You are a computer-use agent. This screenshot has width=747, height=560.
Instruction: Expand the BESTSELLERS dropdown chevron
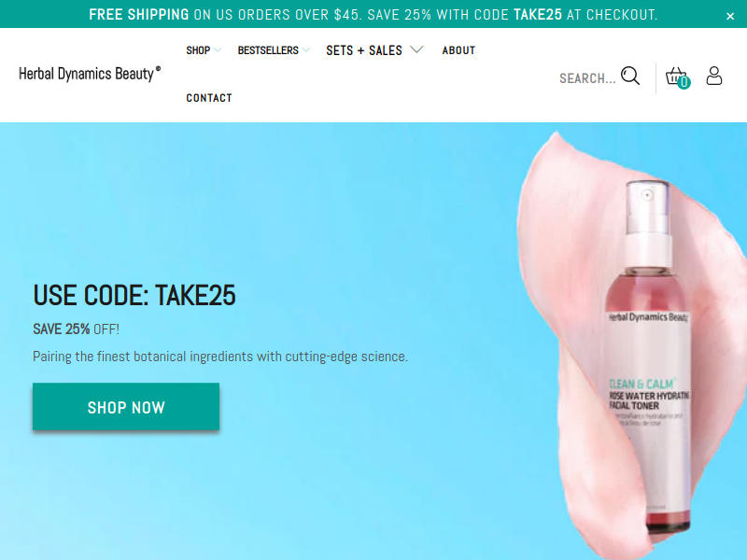(306, 49)
